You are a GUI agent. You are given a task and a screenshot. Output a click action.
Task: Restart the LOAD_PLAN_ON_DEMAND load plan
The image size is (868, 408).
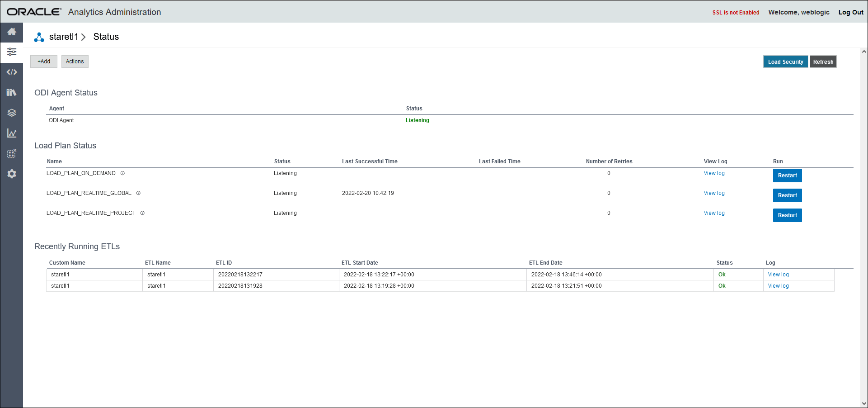788,176
